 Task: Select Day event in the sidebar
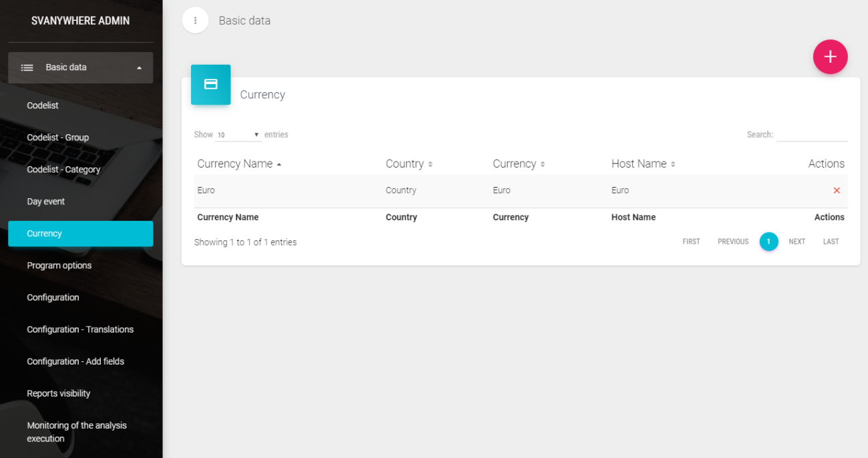[x=46, y=202]
